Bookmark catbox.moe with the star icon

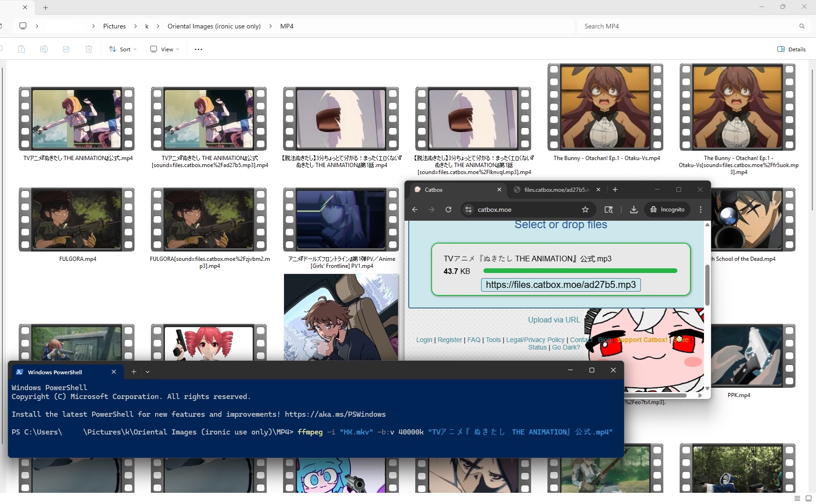coord(585,210)
